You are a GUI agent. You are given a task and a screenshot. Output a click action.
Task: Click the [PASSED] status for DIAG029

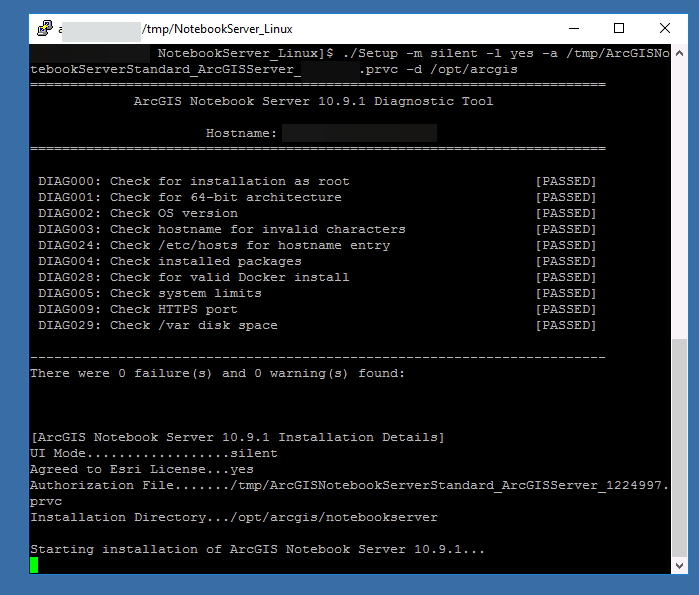(x=566, y=326)
